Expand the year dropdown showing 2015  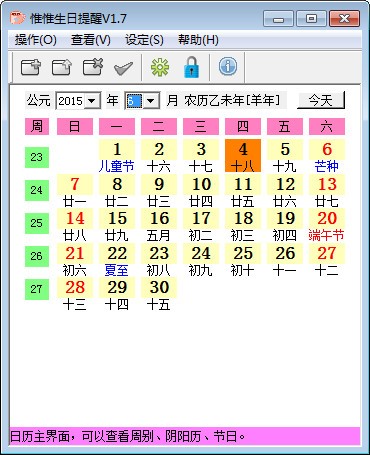click(92, 100)
